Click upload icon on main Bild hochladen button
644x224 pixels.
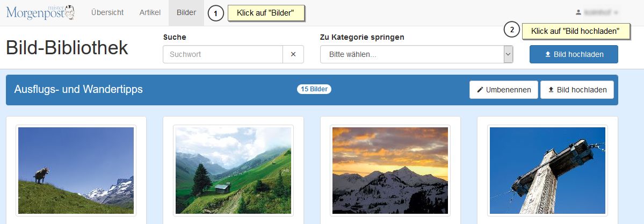pyautogui.click(x=548, y=54)
